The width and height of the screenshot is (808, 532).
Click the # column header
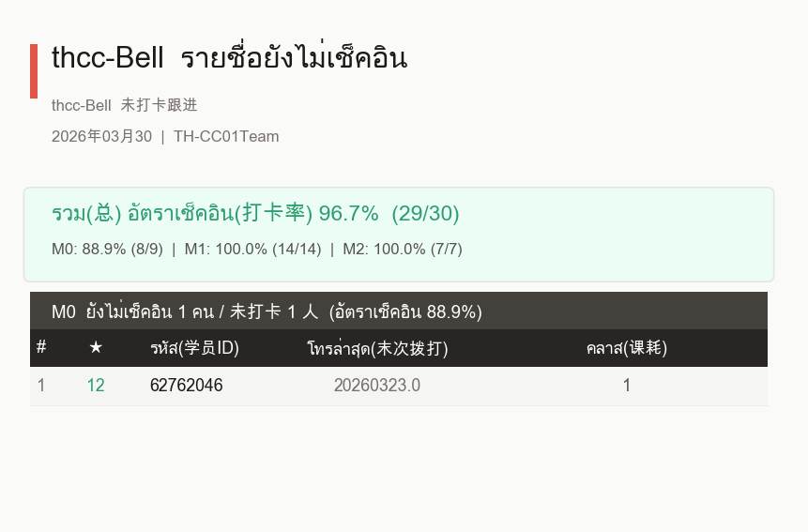click(41, 347)
